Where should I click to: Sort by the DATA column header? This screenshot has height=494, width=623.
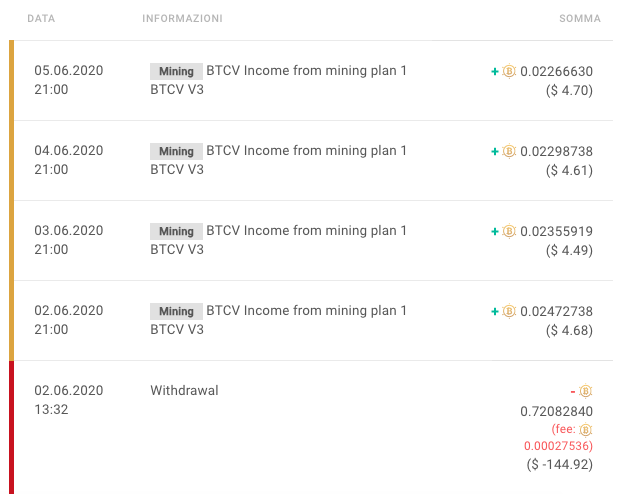41,19
